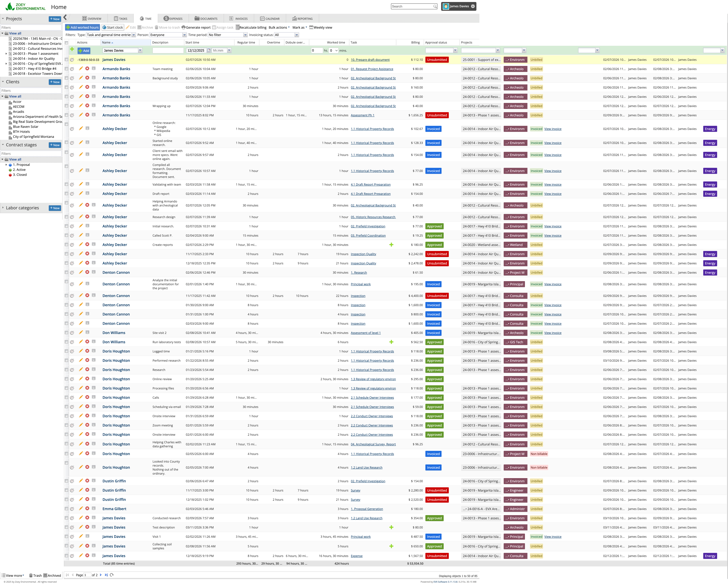Image resolution: width=728 pixels, height=584 pixels.
Task: Click the Start clock button
Action: 113,27
